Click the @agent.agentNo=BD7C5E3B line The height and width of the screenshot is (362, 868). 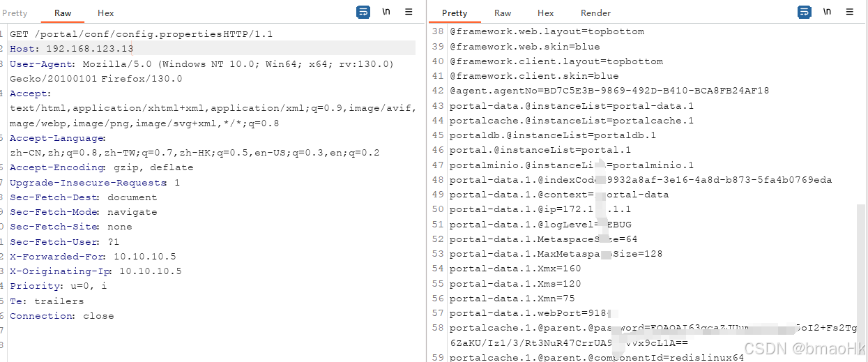tap(609, 91)
